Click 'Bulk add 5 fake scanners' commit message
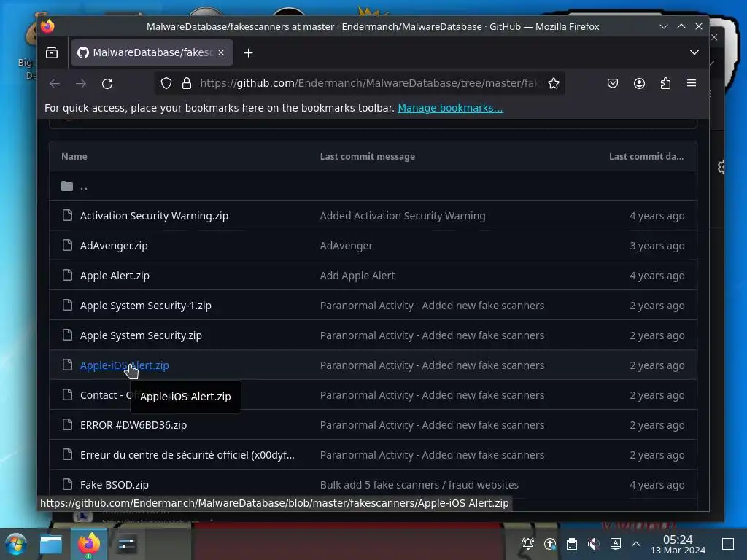The height and width of the screenshot is (560, 747). [419, 485]
